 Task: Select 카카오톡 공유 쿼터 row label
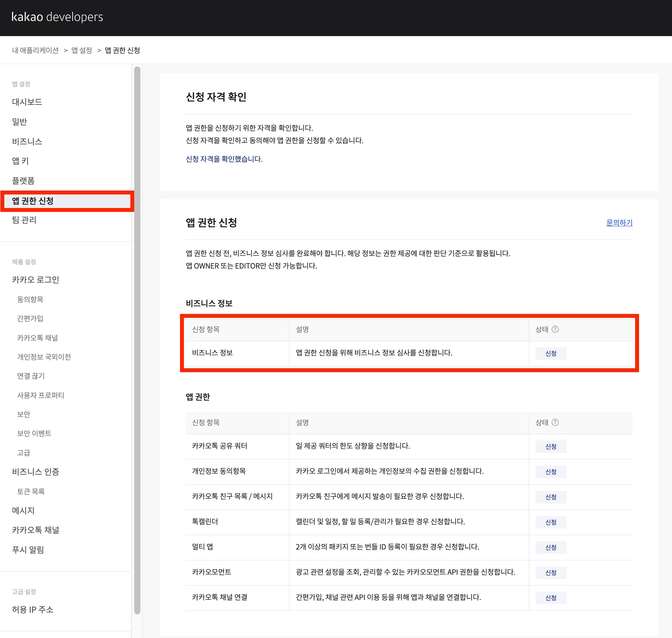click(220, 446)
